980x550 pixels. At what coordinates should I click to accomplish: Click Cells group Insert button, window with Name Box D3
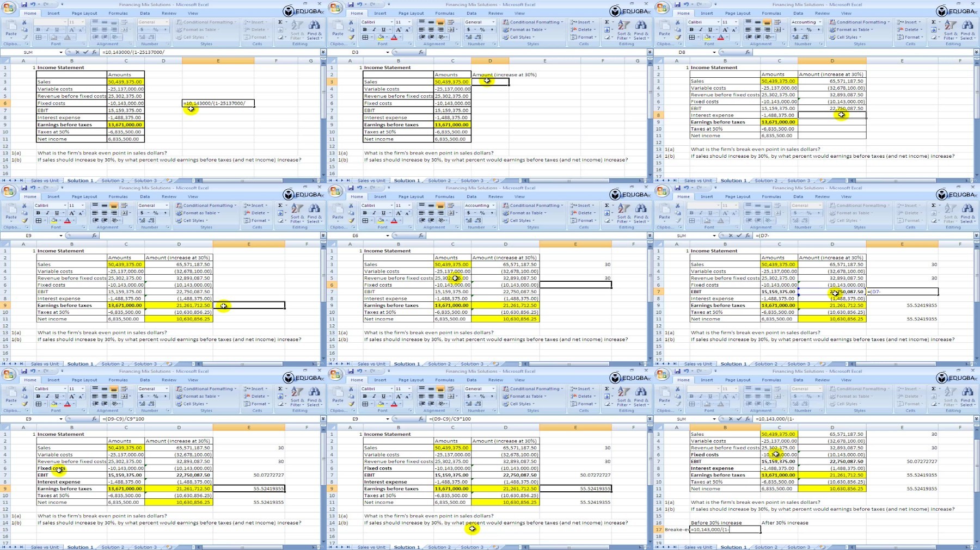click(581, 22)
